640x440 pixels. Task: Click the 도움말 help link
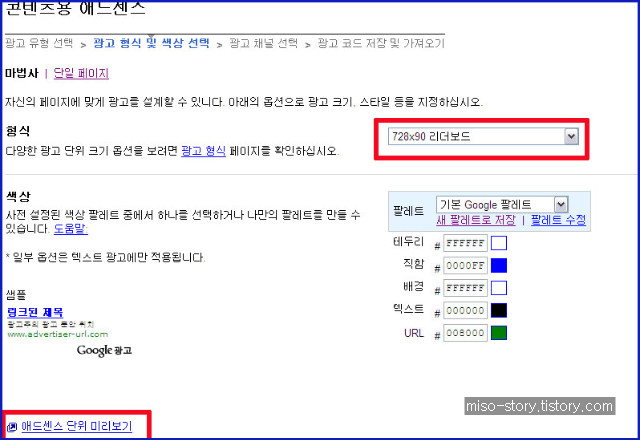(x=71, y=229)
